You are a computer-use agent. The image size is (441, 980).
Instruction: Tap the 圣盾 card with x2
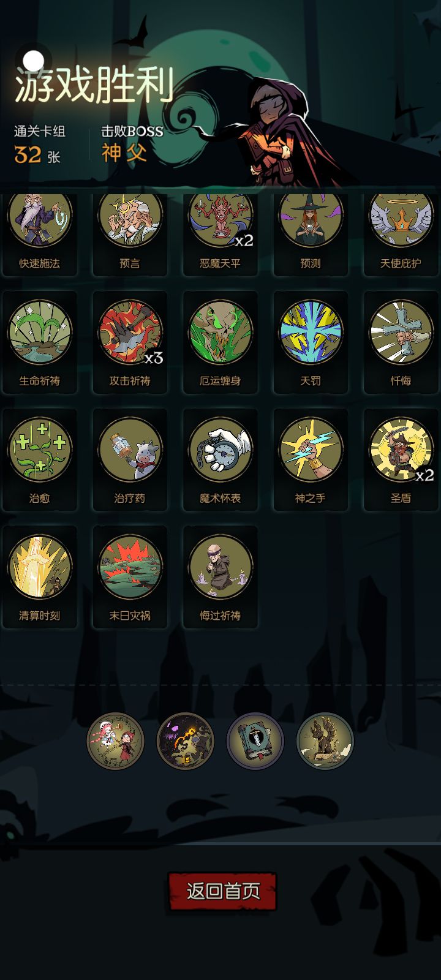(401, 459)
